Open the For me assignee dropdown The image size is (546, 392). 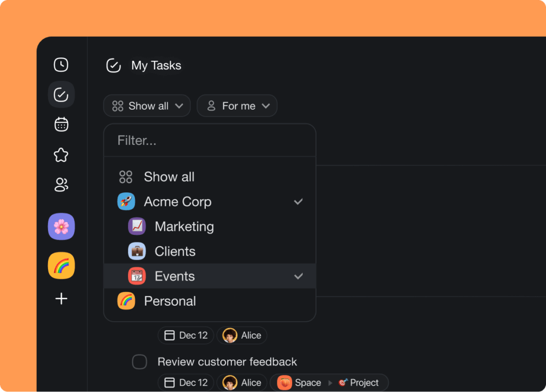click(x=237, y=105)
